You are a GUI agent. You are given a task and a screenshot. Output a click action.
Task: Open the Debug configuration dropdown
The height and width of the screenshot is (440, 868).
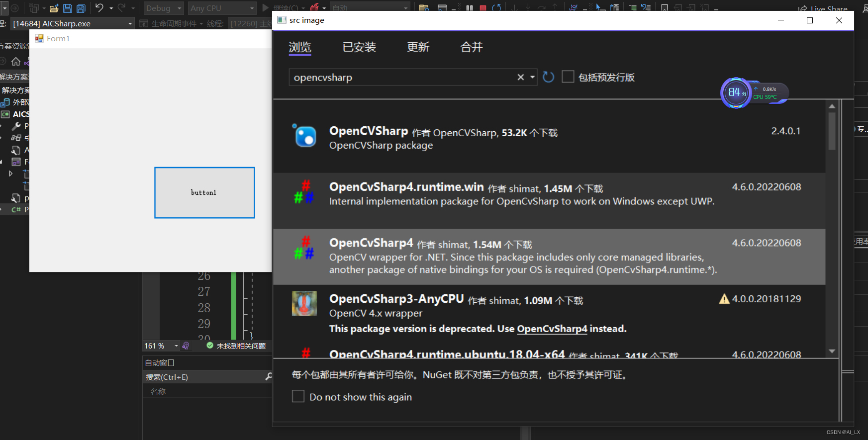(x=164, y=8)
